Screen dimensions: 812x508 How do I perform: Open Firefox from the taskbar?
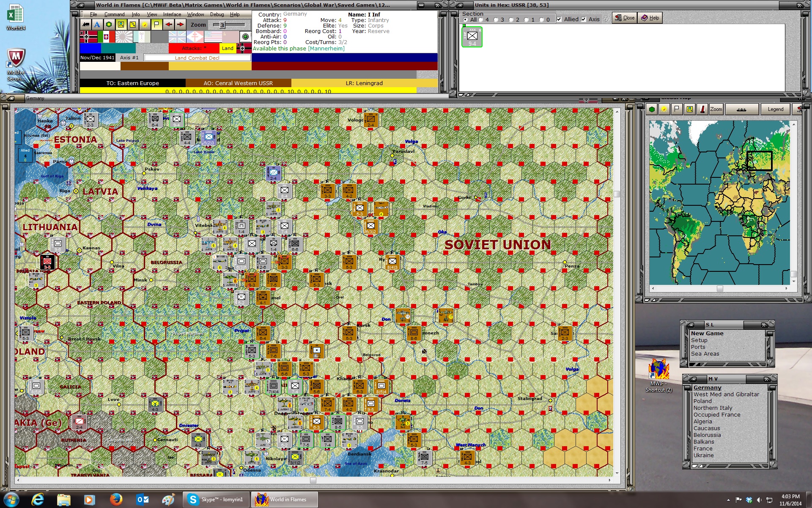pyautogui.click(x=116, y=500)
